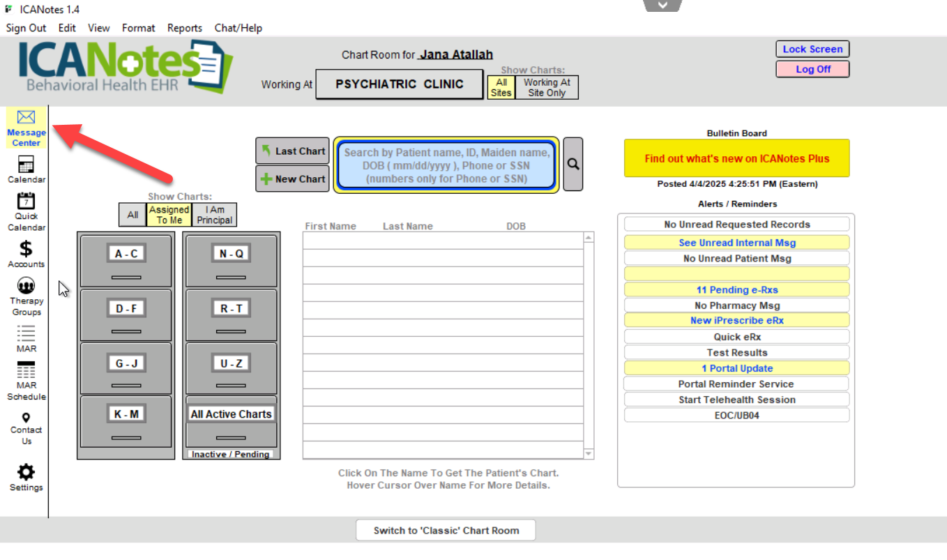Open the Settings gear icon
This screenshot has width=947, height=560.
tap(26, 472)
